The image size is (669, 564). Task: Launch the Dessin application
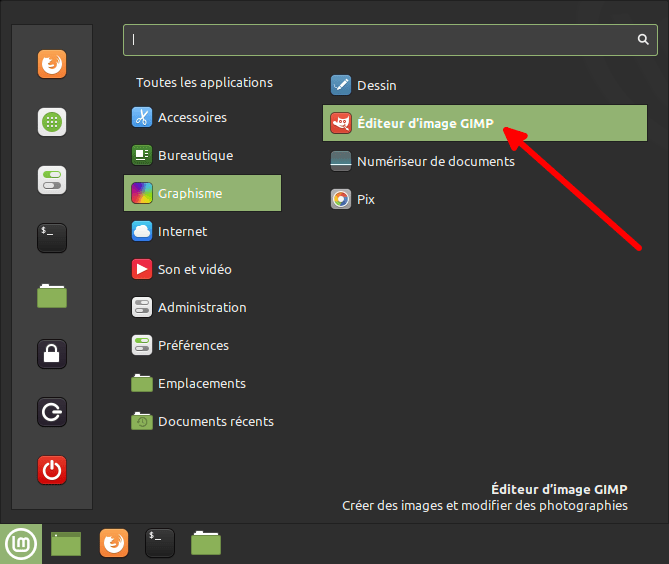(x=485, y=85)
